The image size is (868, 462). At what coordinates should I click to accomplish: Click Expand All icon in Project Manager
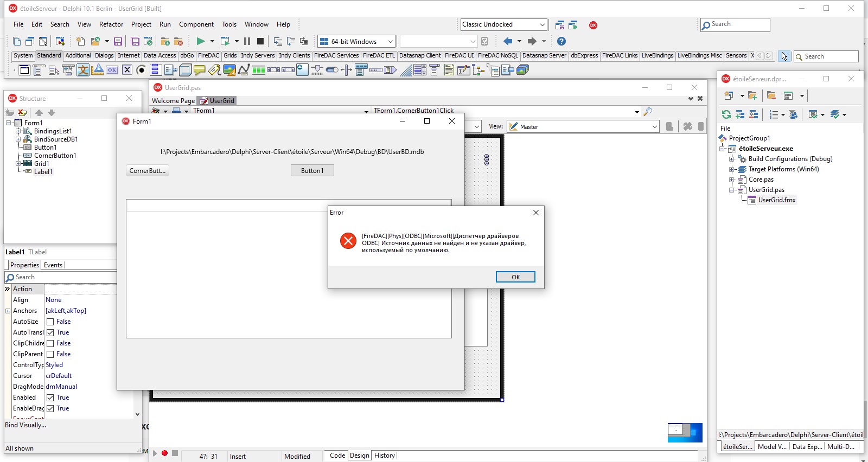pyautogui.click(x=740, y=114)
